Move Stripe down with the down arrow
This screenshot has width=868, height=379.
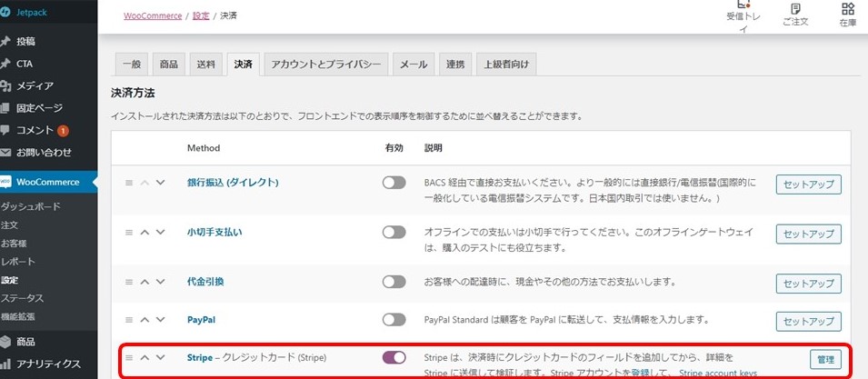(x=161, y=357)
